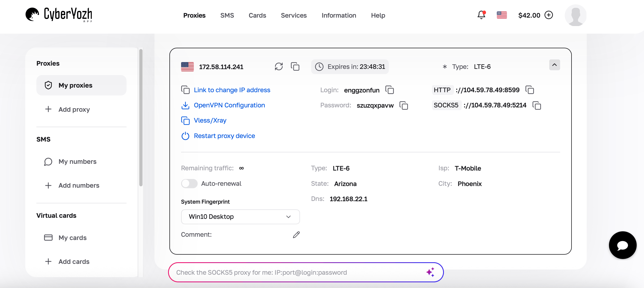Enable Auto-renewal for the proxy
This screenshot has width=644, height=288.
[x=189, y=184]
